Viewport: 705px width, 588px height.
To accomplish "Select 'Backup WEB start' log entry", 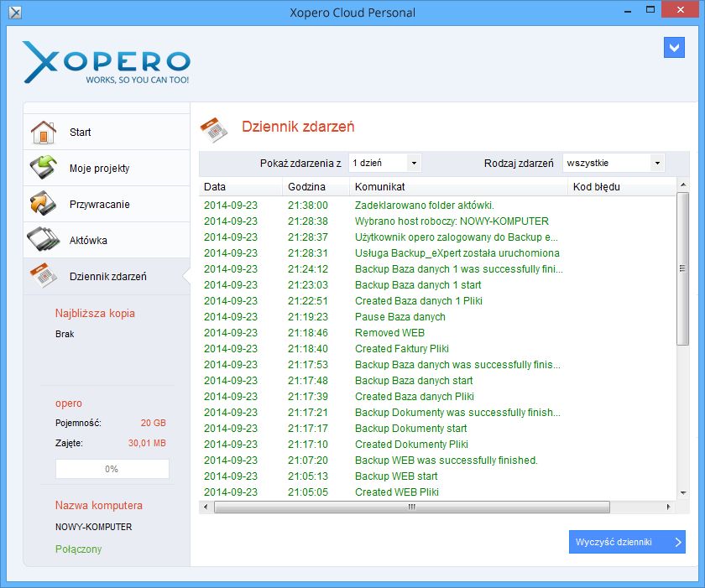I will point(437,476).
